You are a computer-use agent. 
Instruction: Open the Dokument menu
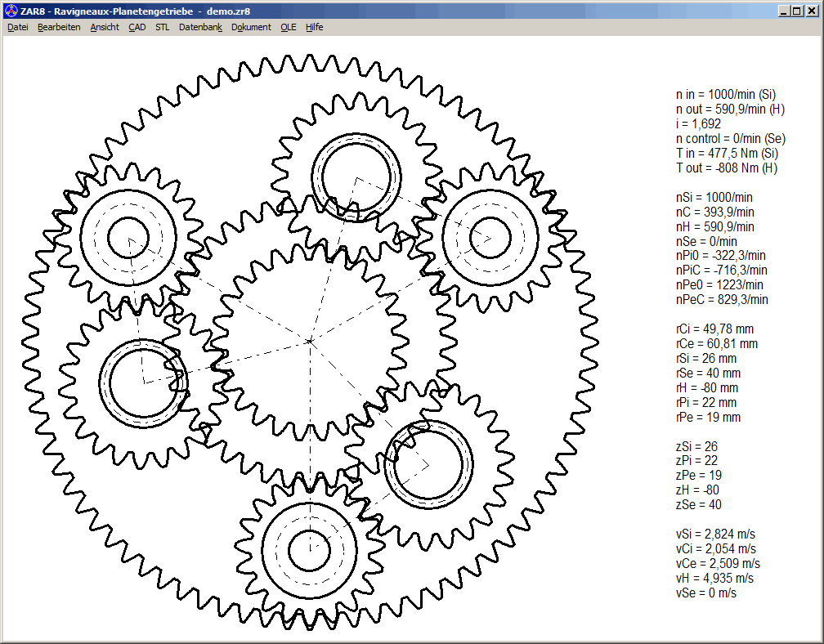click(251, 27)
